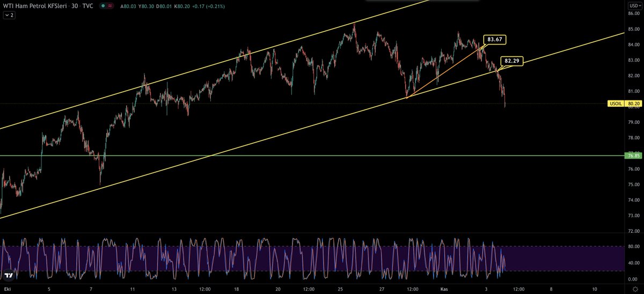Select the green 76.85 price axis label
644x294 pixels.
(x=633, y=156)
